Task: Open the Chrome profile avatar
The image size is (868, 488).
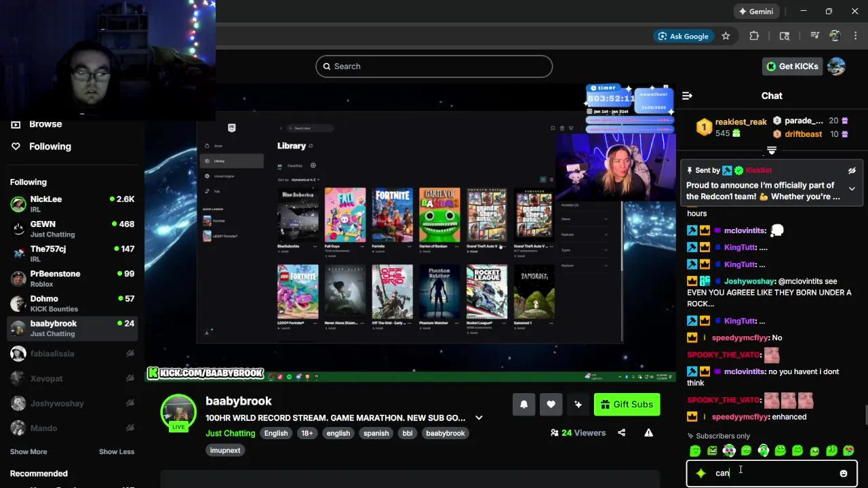Action: point(835,37)
